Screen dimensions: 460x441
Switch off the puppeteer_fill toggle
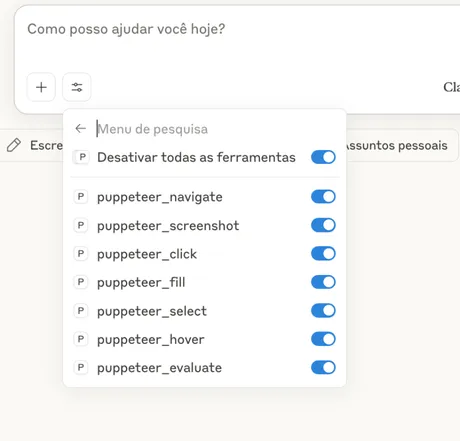(x=323, y=282)
